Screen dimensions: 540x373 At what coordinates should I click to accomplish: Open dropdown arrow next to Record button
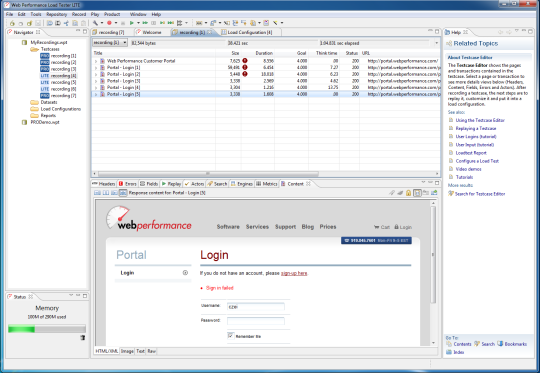pos(116,23)
